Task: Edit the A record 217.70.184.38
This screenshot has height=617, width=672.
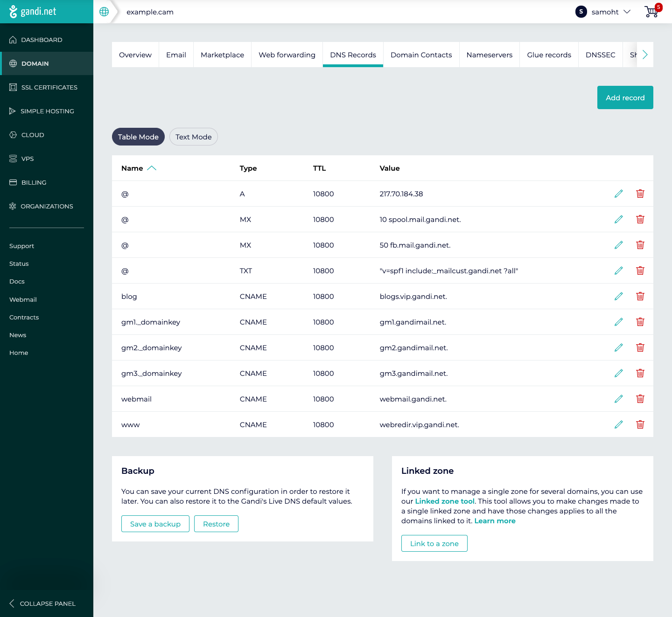Action: tap(618, 194)
